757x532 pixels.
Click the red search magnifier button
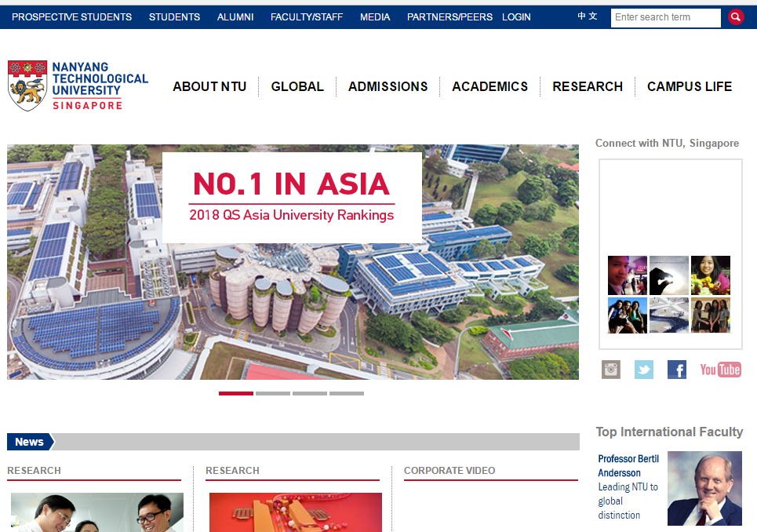click(736, 17)
